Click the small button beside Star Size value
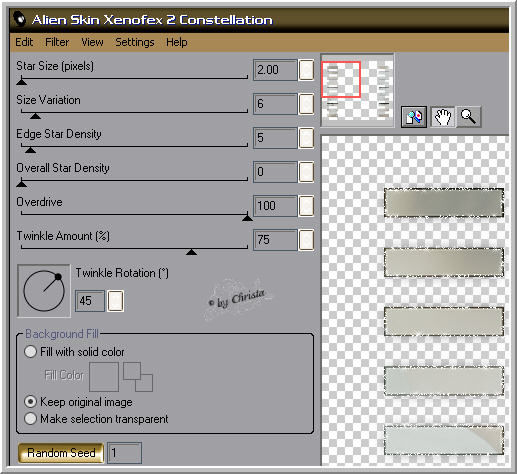The height and width of the screenshot is (474, 517). pyautogui.click(x=306, y=70)
